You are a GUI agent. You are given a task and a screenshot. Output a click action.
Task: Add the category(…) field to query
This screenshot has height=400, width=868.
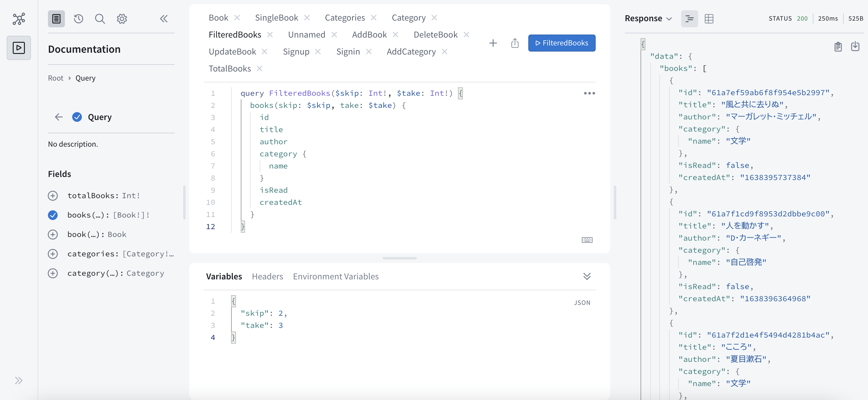click(53, 273)
